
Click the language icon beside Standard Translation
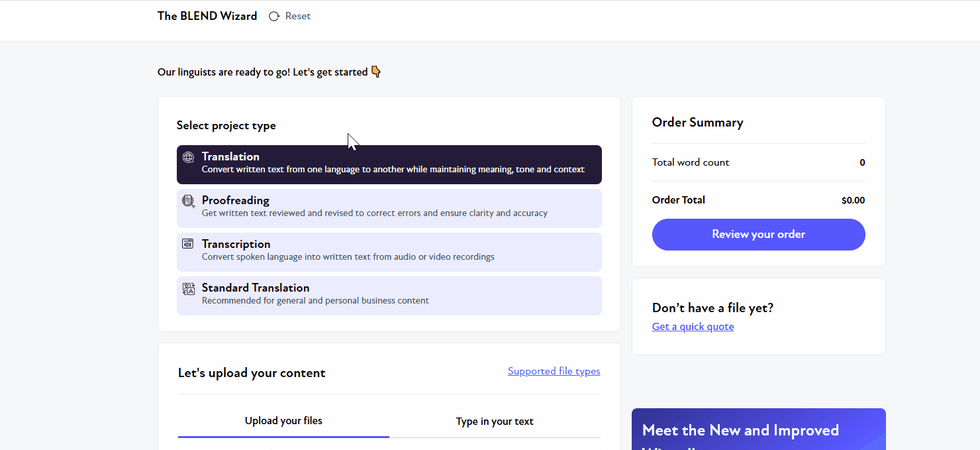pyautogui.click(x=189, y=288)
